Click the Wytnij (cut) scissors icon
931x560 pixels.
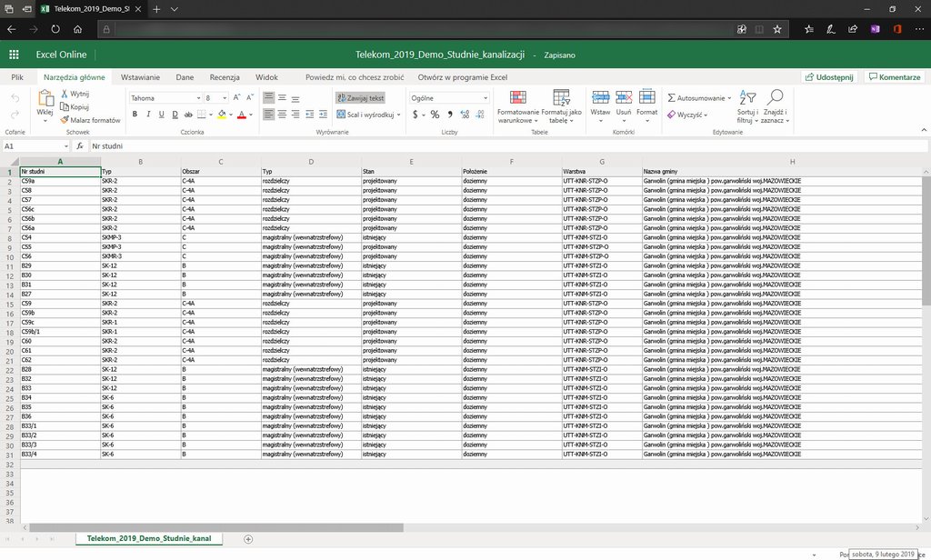click(65, 94)
